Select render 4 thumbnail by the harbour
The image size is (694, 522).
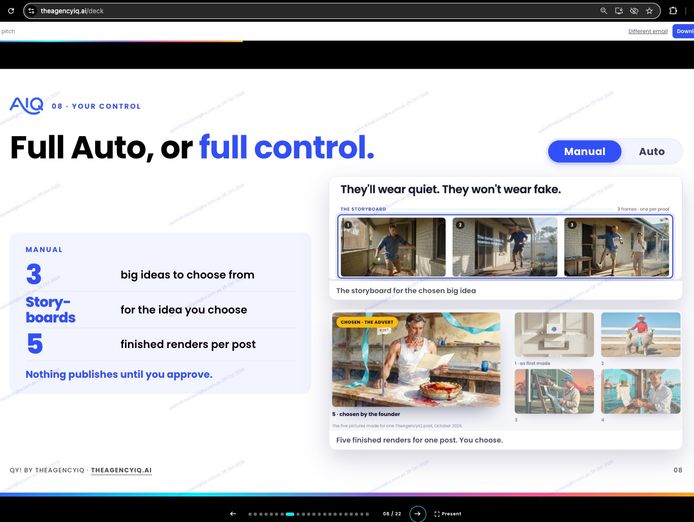click(x=640, y=391)
